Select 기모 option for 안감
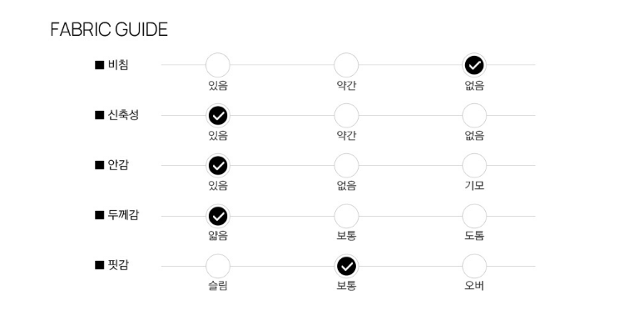The height and width of the screenshot is (310, 644). click(474, 166)
